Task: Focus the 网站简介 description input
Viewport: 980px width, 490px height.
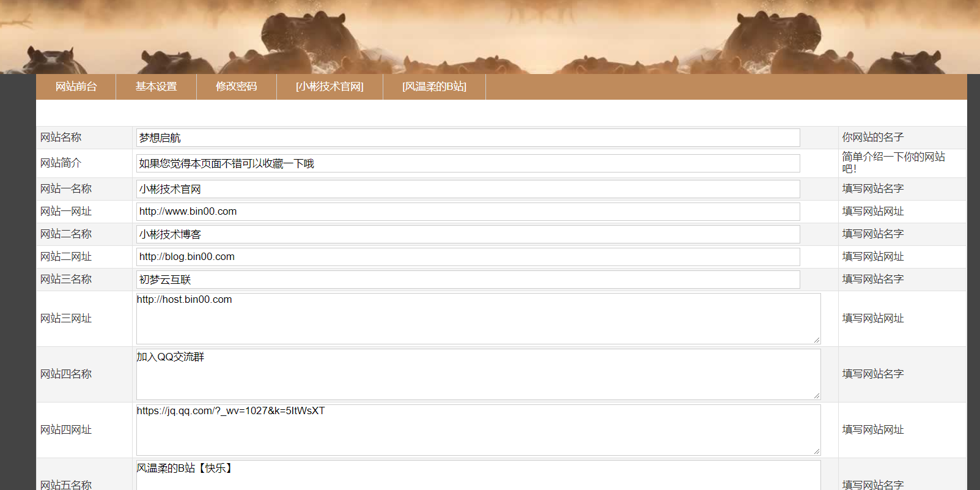Action: [x=468, y=163]
